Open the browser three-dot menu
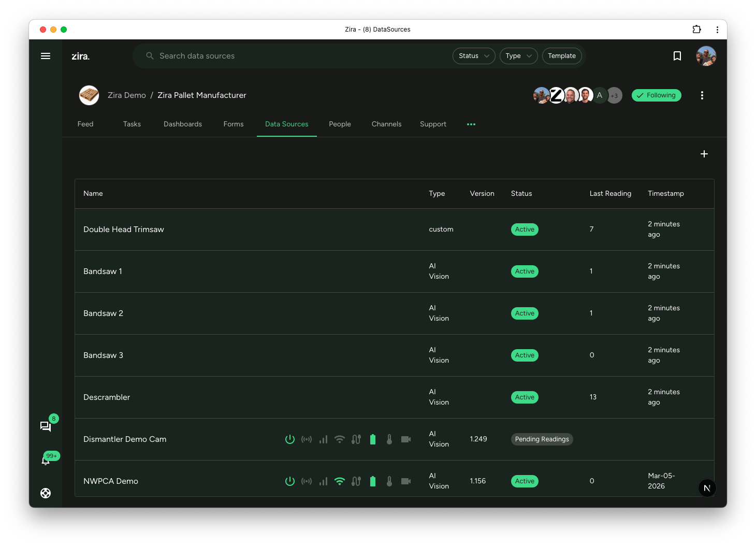Image resolution: width=756 pixels, height=546 pixels. click(717, 30)
